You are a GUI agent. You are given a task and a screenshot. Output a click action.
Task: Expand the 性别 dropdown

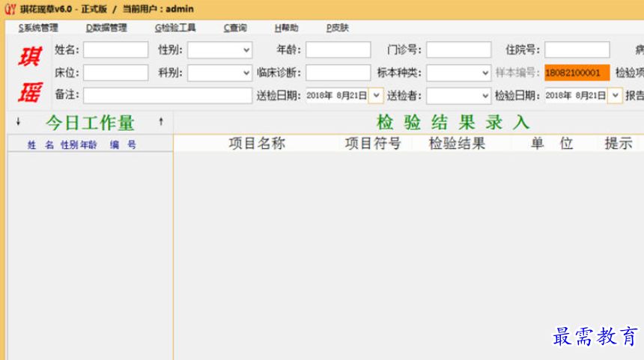[246, 50]
